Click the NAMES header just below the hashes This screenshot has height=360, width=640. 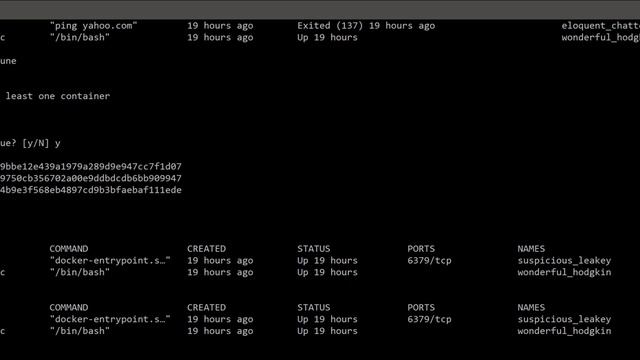point(531,249)
